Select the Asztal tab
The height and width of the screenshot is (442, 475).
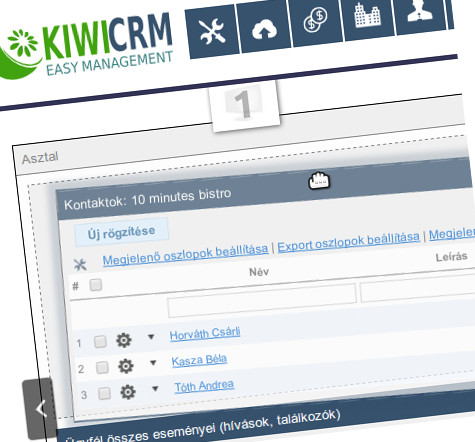click(40, 157)
